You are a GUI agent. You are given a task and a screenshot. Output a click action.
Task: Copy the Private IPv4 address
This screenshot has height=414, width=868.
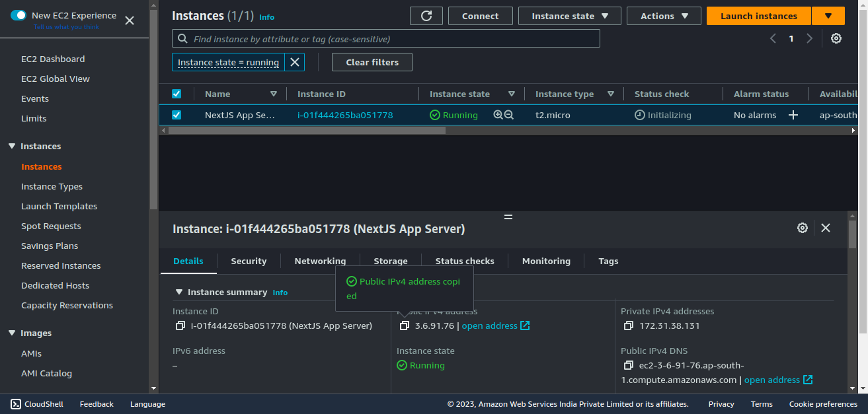[629, 326]
